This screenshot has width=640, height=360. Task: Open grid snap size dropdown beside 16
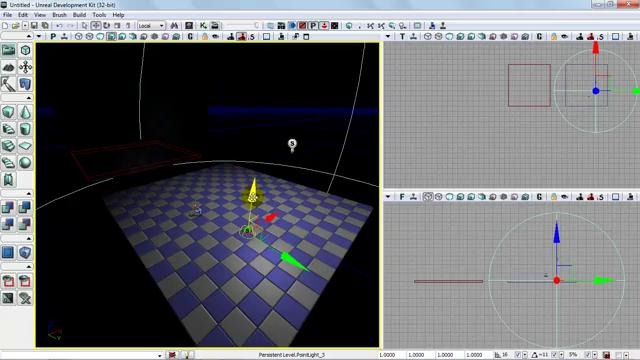[x=525, y=355]
